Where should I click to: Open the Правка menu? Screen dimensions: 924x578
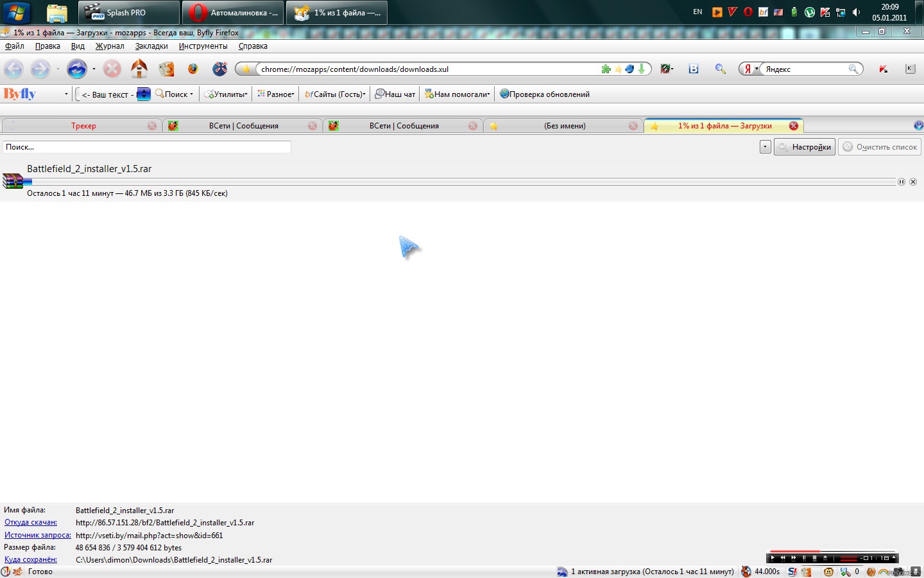tap(47, 46)
